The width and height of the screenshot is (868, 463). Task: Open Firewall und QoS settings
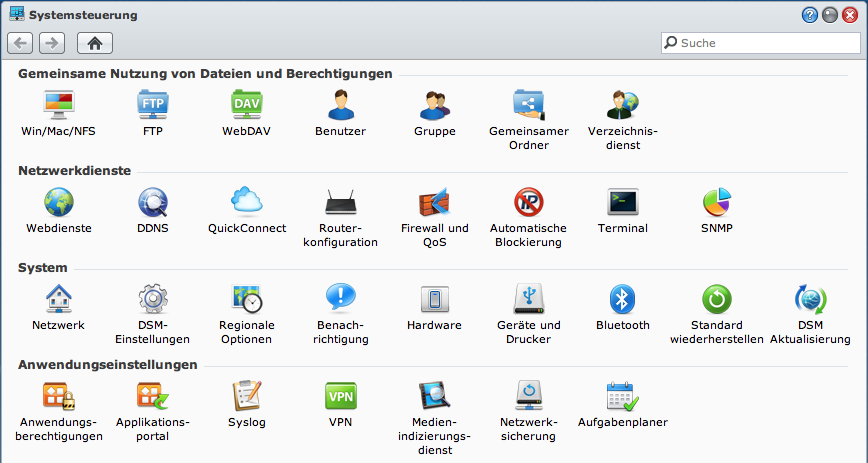point(435,202)
